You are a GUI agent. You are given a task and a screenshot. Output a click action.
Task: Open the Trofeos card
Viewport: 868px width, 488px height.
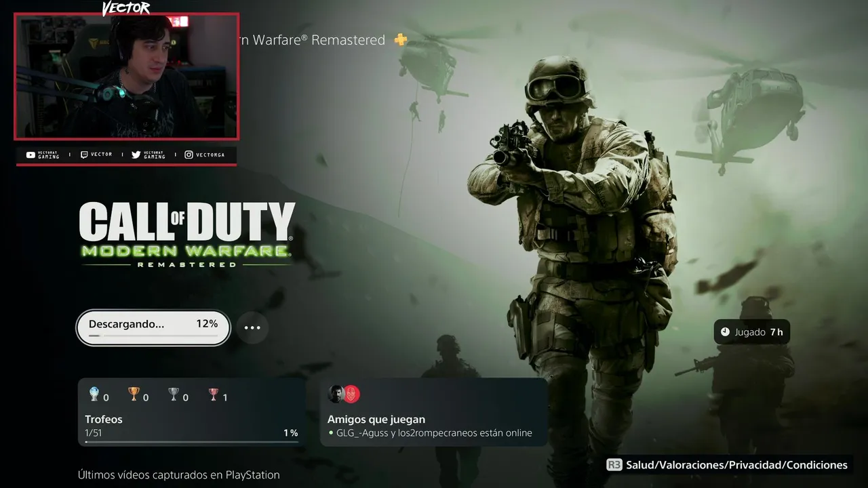(192, 412)
